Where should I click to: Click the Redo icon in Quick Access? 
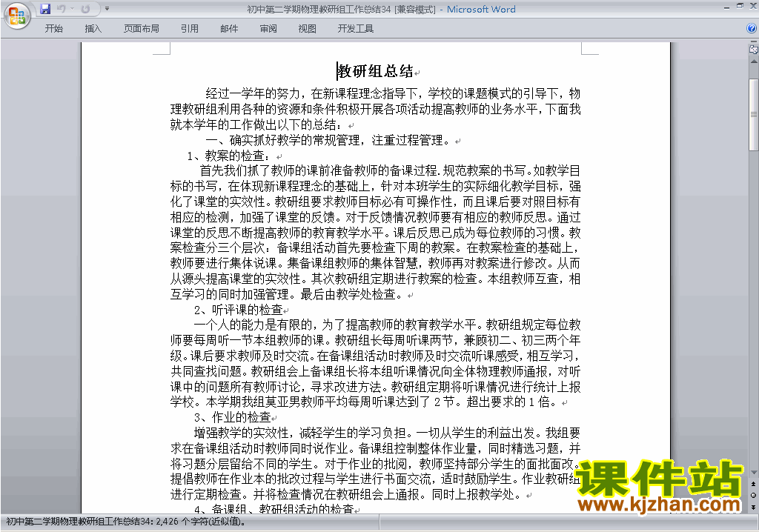[86, 9]
